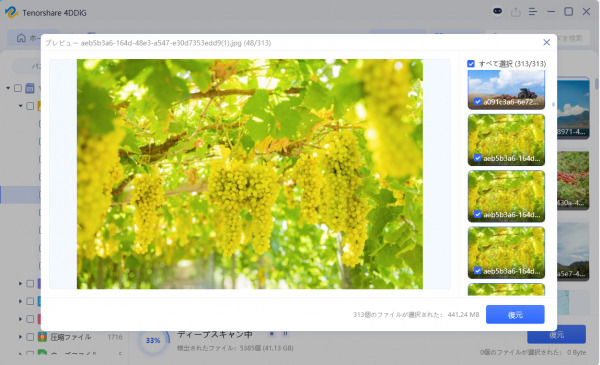Viewport: 600px width, 365px height.
Task: Click 復元 button in main window bottom
Action: point(556,335)
